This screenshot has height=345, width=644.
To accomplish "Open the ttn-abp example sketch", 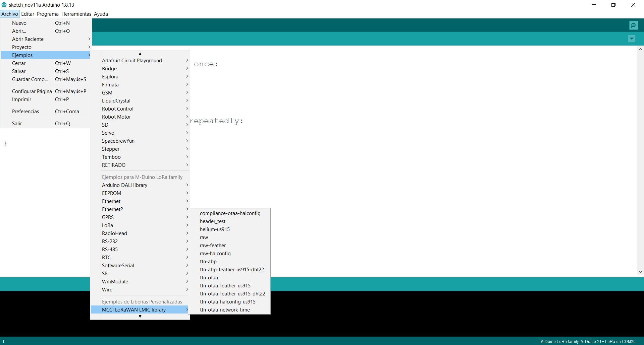I will pos(208,262).
